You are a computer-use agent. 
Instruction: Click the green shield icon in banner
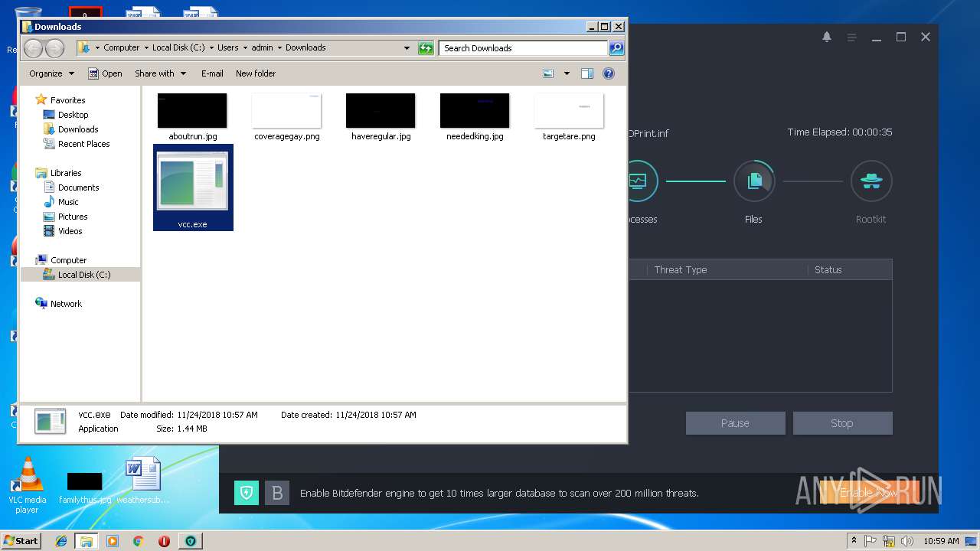tap(247, 493)
